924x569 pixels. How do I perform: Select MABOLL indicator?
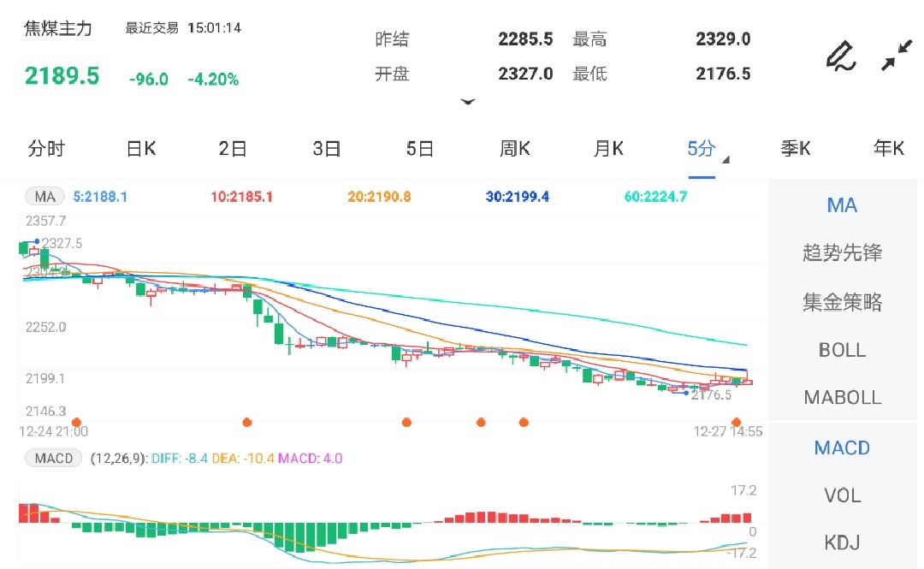click(842, 397)
